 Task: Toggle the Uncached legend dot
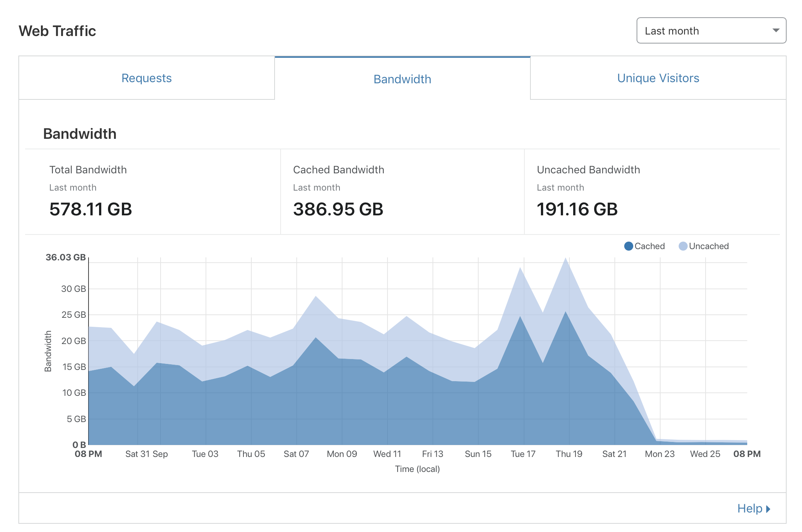[x=683, y=246]
